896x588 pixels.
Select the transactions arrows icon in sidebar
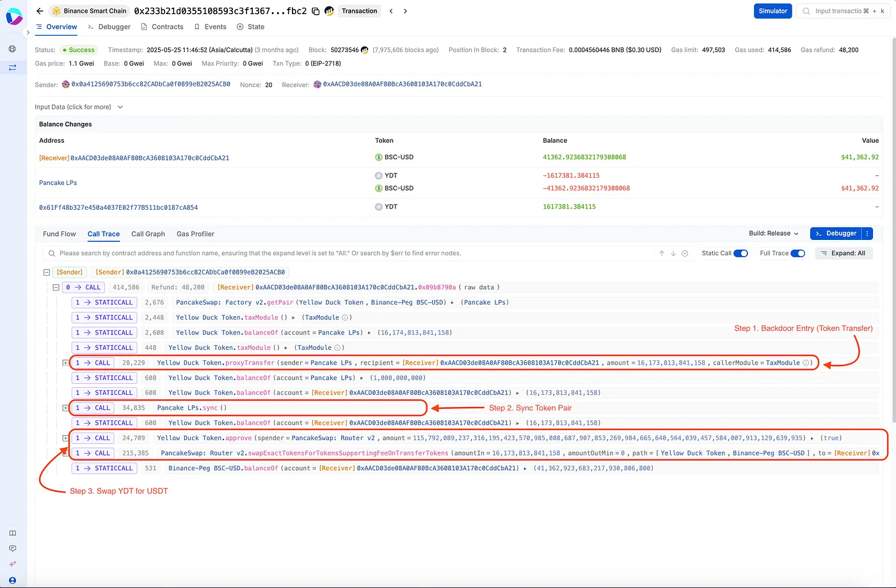pos(12,66)
